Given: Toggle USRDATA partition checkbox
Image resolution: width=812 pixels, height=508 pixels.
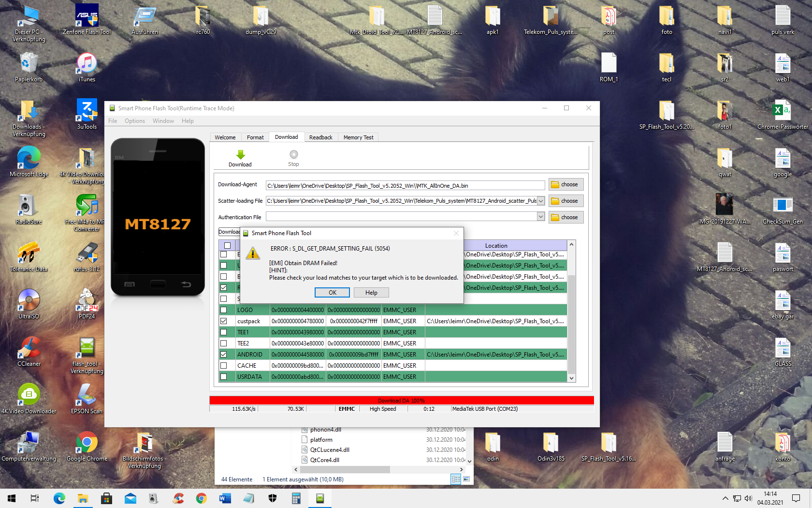Looking at the screenshot, I should 224,376.
